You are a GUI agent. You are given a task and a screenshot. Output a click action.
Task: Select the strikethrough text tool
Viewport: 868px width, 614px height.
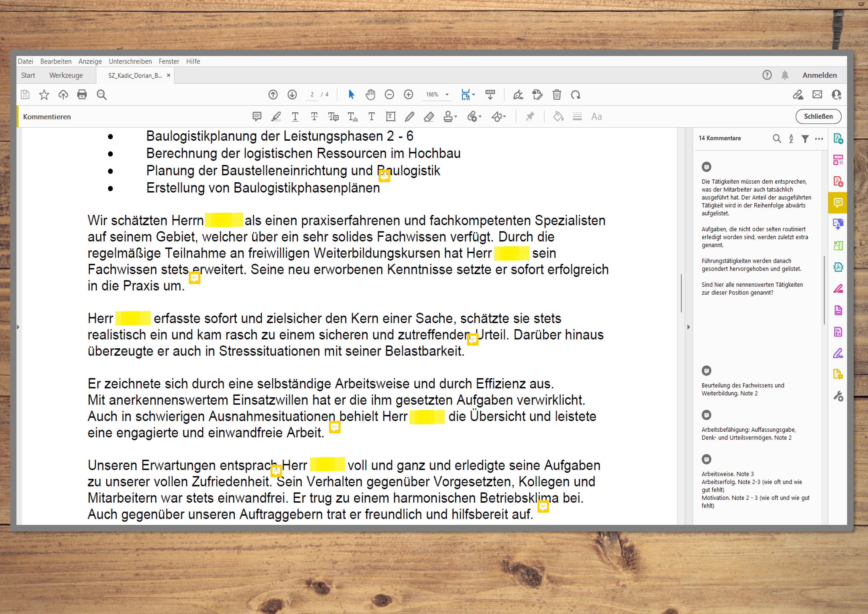coord(314,117)
